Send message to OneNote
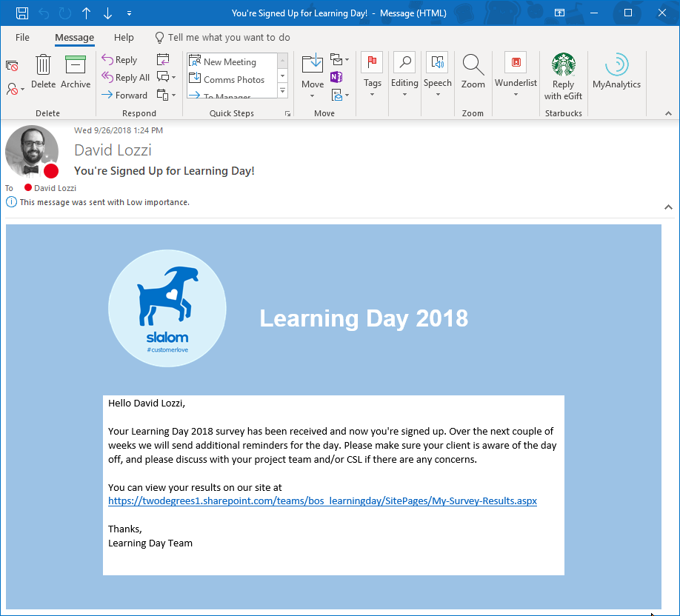 coord(336,77)
